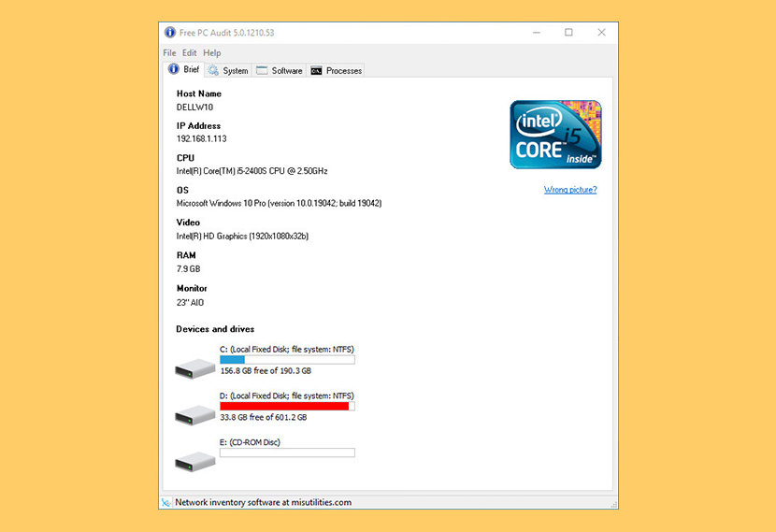Close the Free PC Audit window
The height and width of the screenshot is (532, 776).
(x=601, y=32)
